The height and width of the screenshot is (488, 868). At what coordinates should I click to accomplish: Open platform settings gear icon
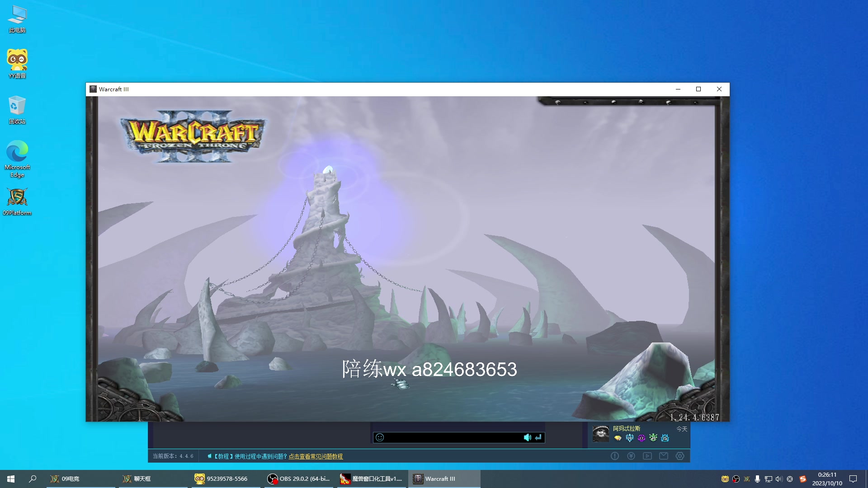pyautogui.click(x=680, y=456)
